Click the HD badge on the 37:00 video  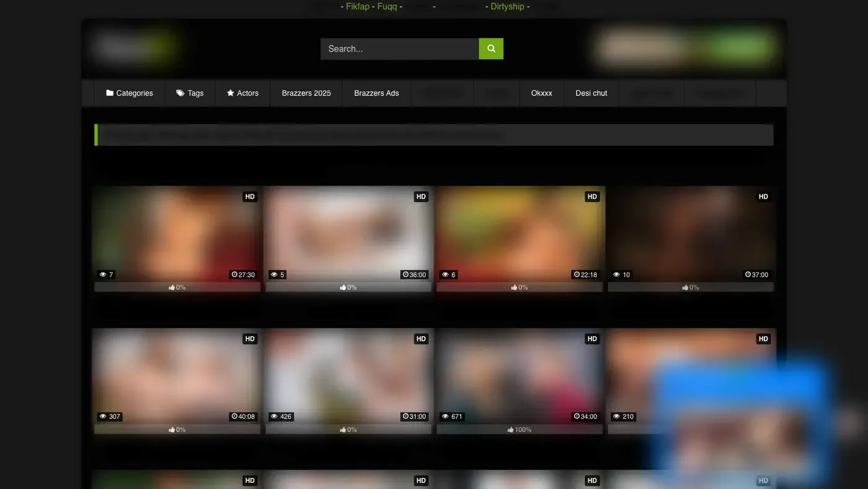(x=763, y=197)
